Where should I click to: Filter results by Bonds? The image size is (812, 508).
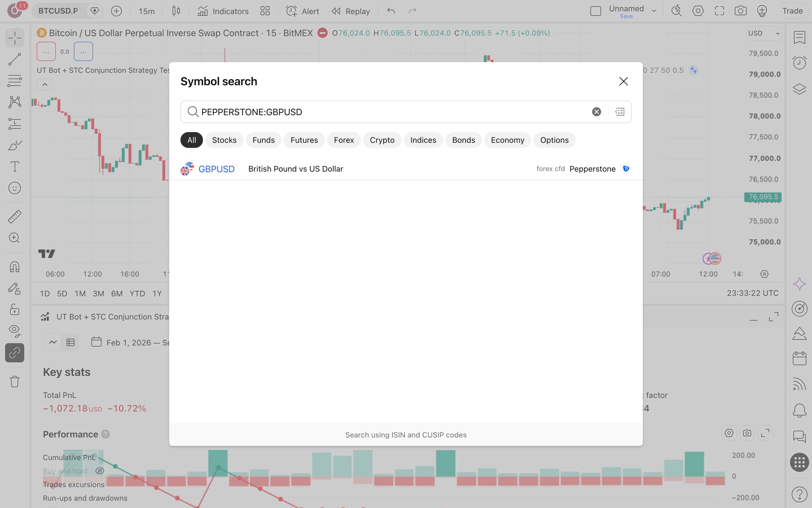pos(464,140)
